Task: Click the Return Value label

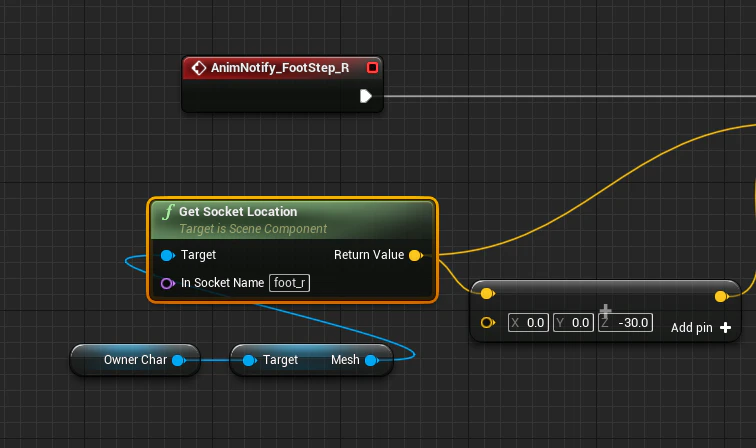Action: pos(369,255)
